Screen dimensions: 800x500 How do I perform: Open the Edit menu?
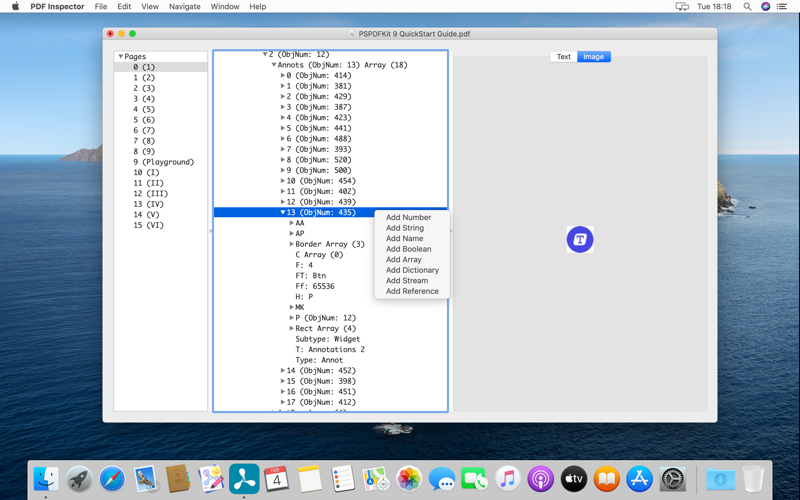124,7
